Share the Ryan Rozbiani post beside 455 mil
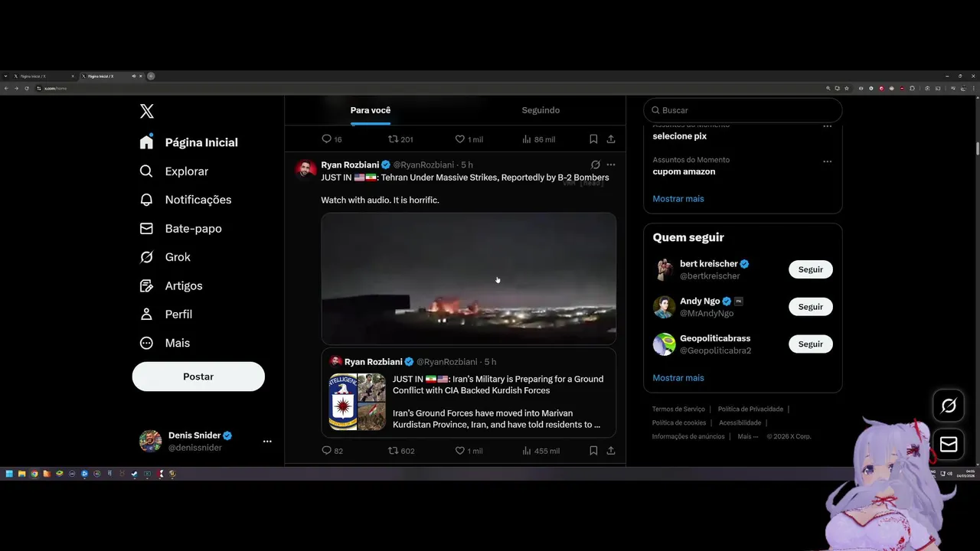980x551 pixels. pos(611,451)
